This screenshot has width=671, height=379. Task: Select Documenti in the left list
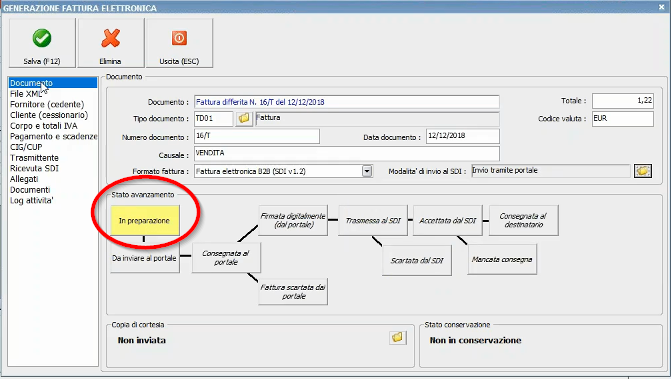click(x=53, y=190)
